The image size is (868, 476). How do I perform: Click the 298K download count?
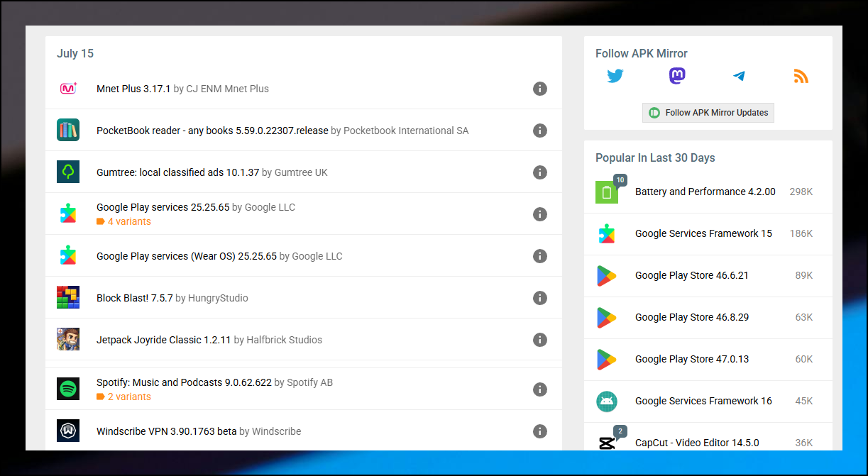pyautogui.click(x=801, y=192)
